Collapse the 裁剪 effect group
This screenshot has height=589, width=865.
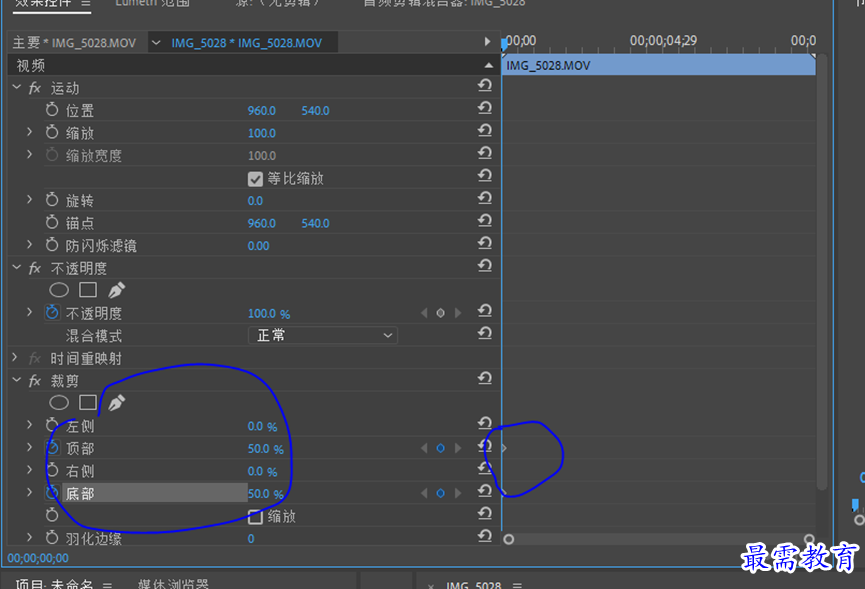pyautogui.click(x=17, y=380)
